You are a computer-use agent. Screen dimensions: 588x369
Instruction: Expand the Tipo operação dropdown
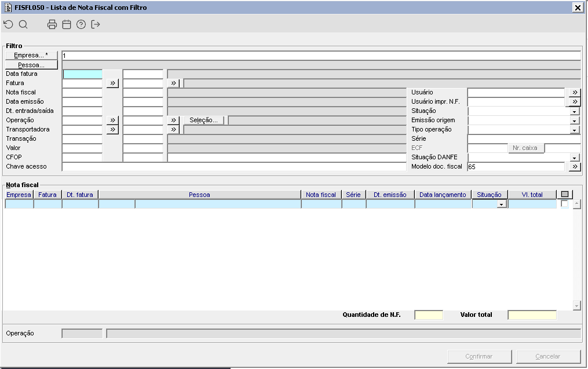(574, 130)
